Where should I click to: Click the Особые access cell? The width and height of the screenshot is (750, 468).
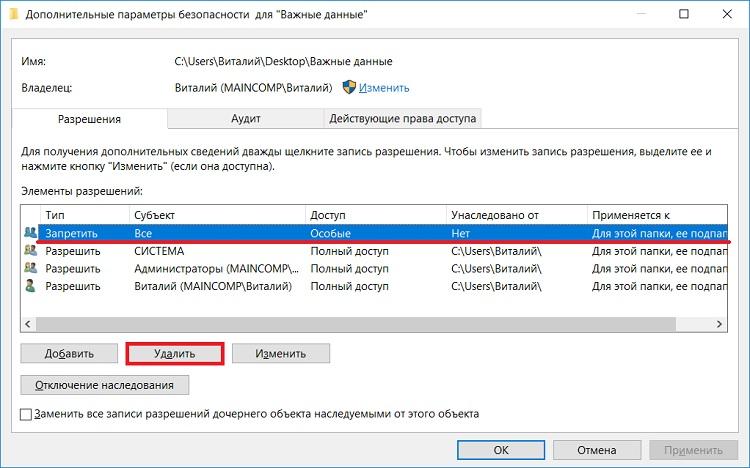[x=331, y=233]
